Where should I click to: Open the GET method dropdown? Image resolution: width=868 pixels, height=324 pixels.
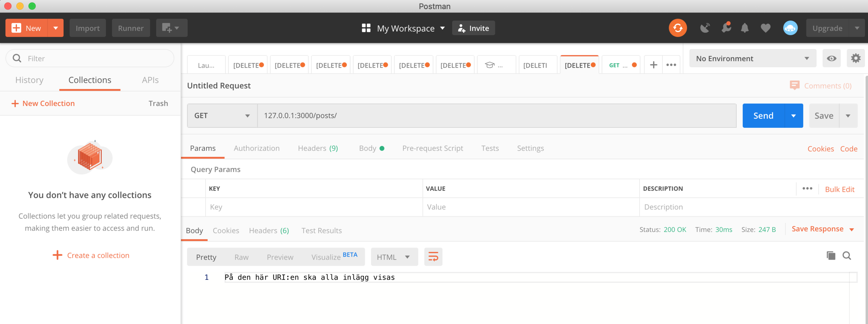tap(222, 116)
